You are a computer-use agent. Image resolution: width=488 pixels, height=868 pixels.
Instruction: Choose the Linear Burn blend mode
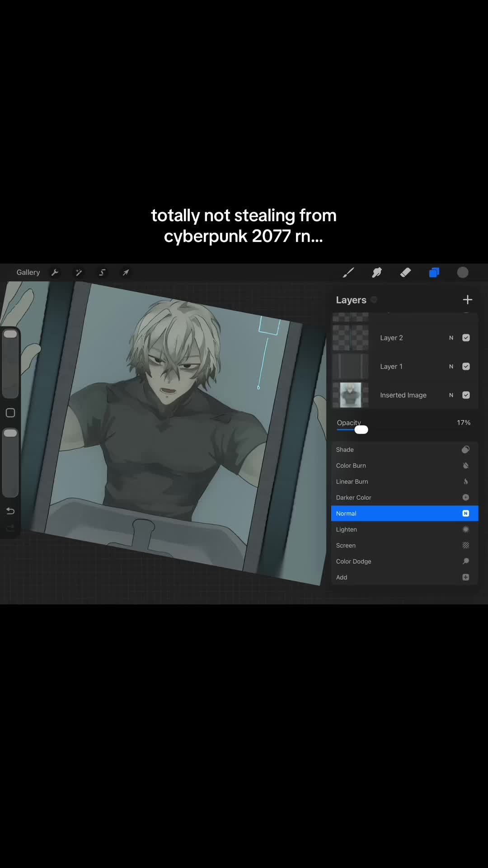404,481
